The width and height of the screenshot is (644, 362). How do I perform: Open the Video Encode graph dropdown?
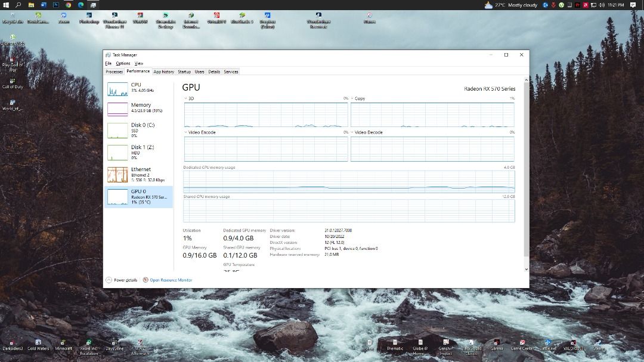click(185, 132)
